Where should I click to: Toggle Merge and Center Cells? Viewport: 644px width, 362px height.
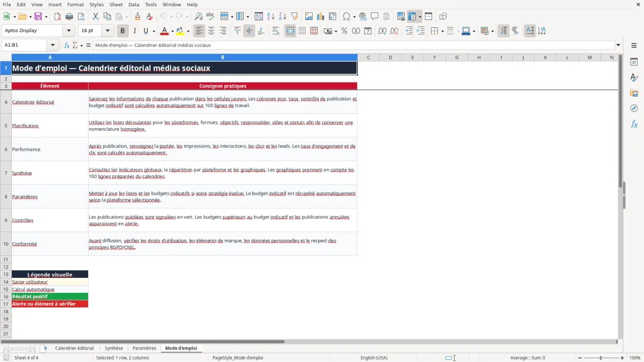[290, 31]
